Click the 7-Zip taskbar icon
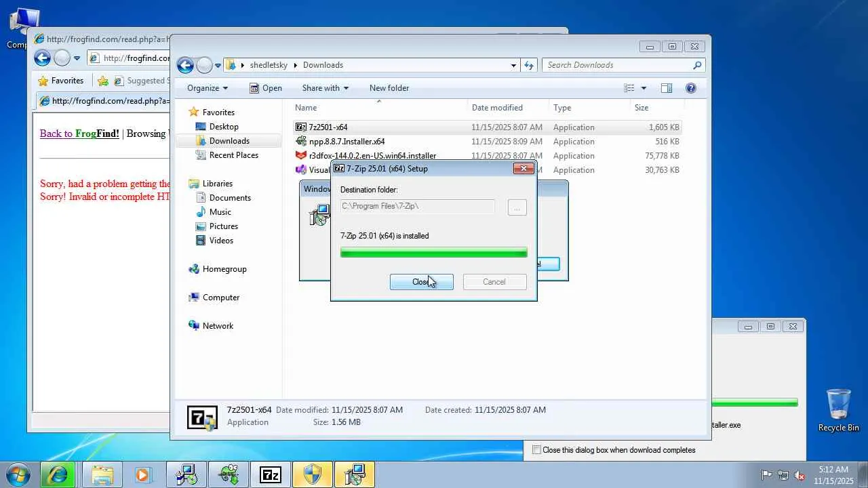Screen dimensions: 868x488 pyautogui.click(x=271, y=475)
